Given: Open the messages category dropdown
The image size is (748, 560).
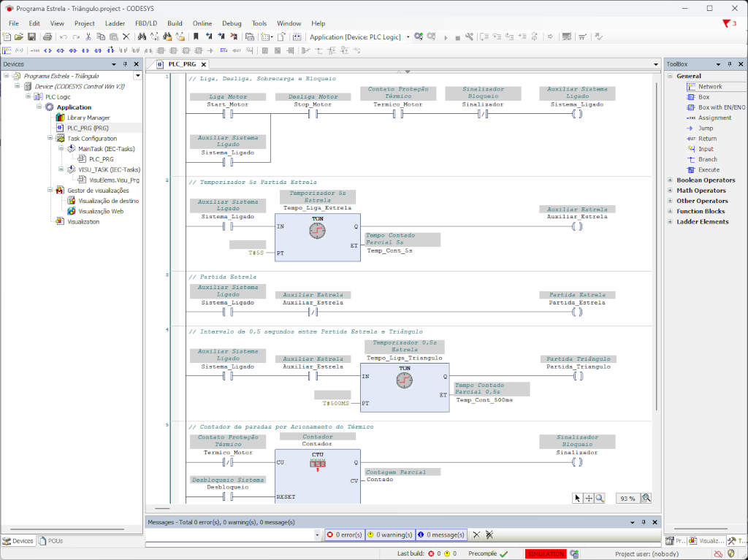Looking at the screenshot, I should tap(317, 534).
